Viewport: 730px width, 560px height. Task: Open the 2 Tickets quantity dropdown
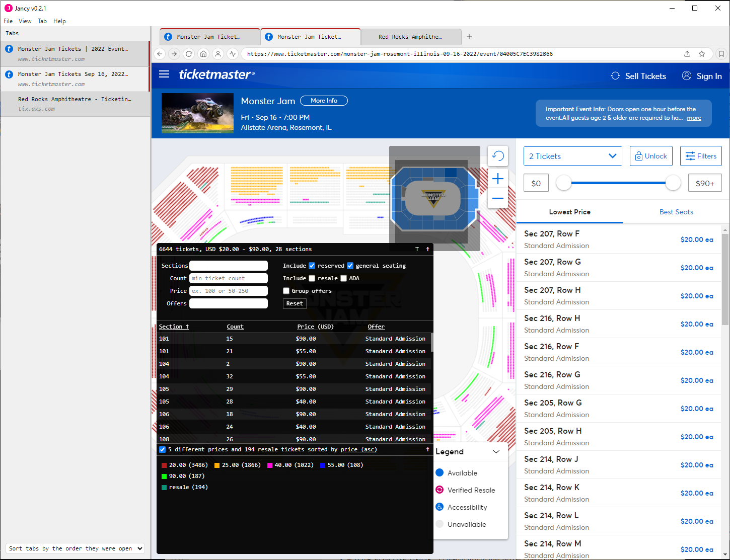(x=572, y=156)
